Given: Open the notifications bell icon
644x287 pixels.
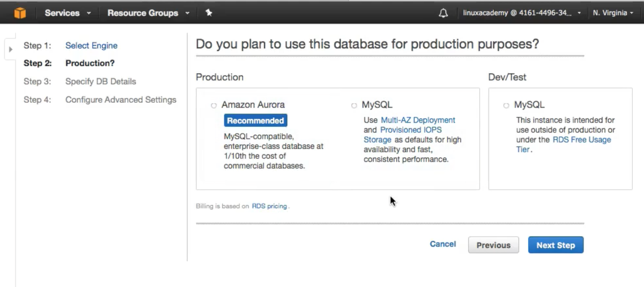Looking at the screenshot, I should coord(443,13).
